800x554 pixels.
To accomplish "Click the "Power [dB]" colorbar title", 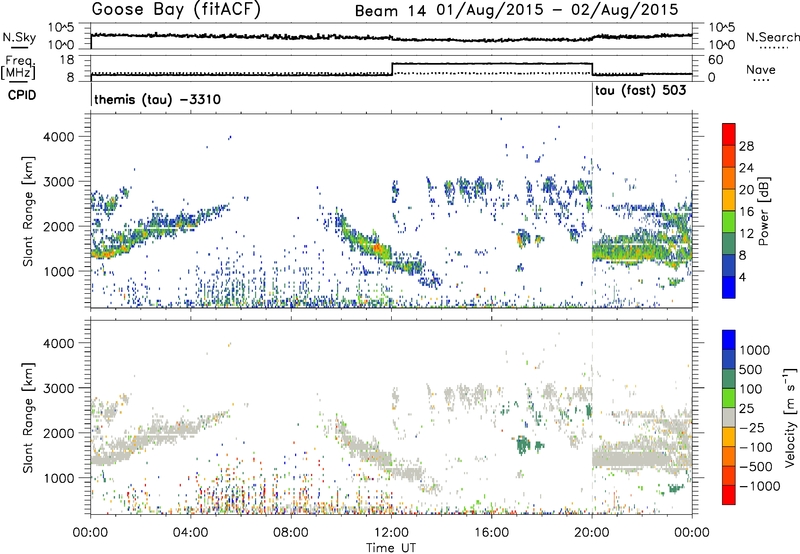I will [x=763, y=211].
